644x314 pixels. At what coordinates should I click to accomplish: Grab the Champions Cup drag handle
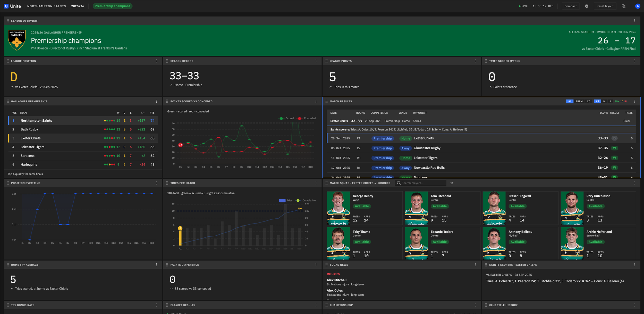(327, 305)
